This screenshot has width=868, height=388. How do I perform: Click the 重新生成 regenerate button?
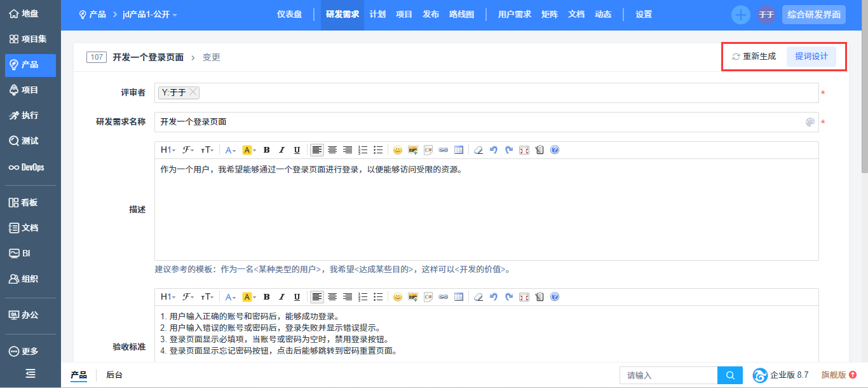point(754,57)
